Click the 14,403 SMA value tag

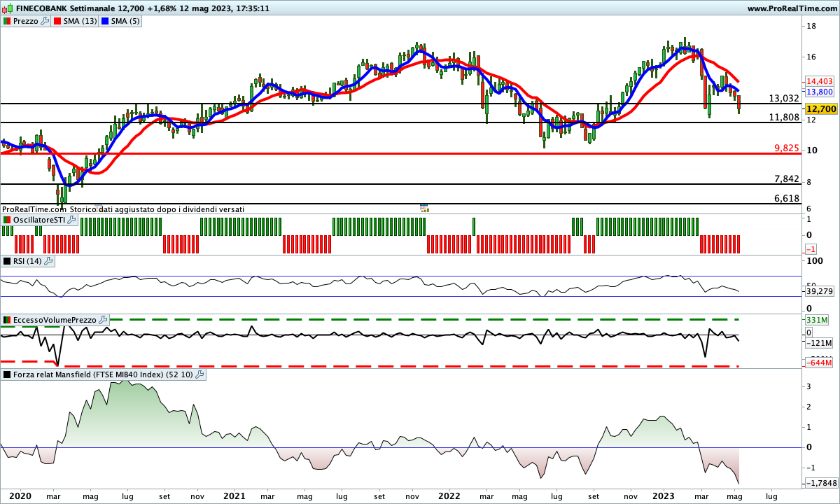pos(818,82)
